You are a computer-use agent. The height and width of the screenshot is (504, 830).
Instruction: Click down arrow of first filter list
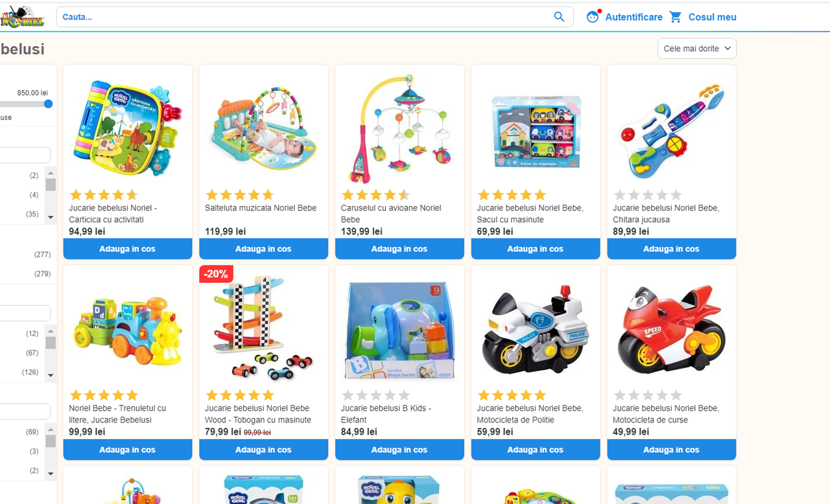tap(51, 218)
